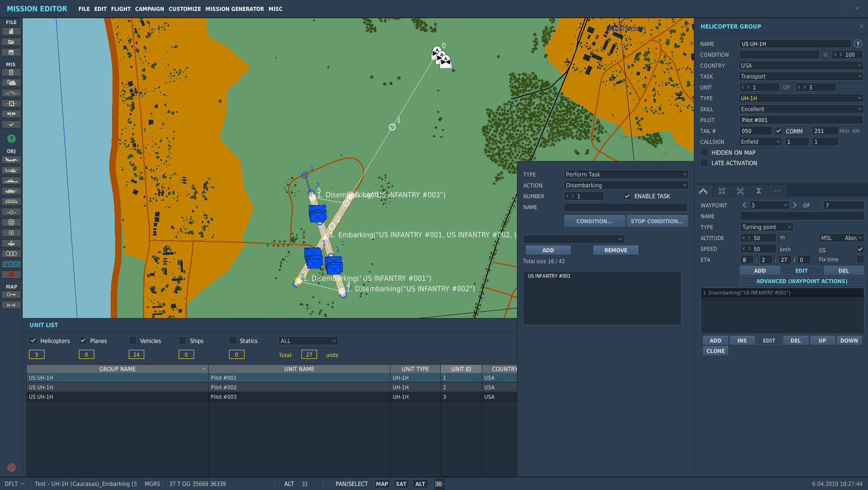Open the map ruler distance tool
The width and height of the screenshot is (868, 490).
11,305
